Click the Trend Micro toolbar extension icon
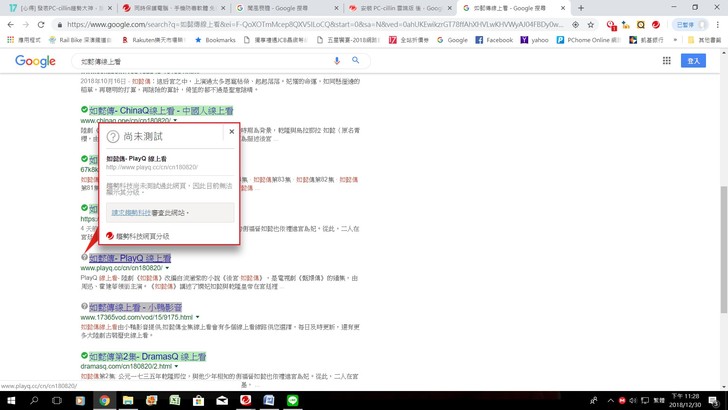Screen dimensions: 728x410 point(656,25)
